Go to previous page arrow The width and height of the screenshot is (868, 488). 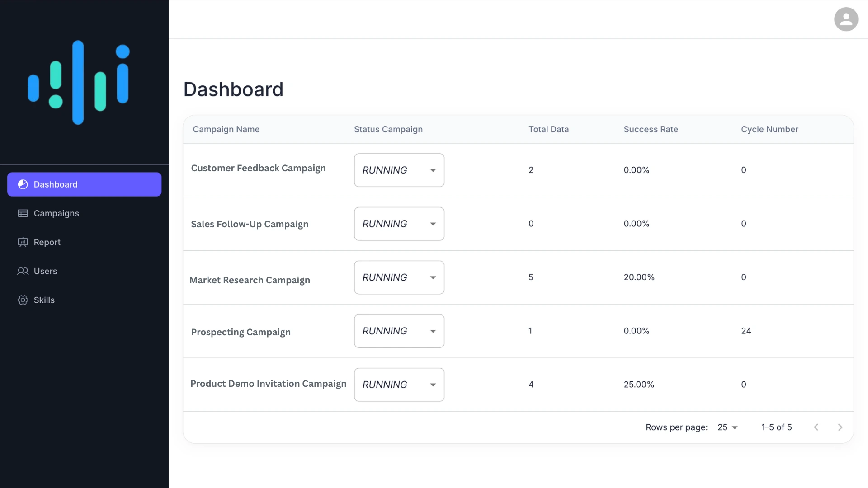816,427
